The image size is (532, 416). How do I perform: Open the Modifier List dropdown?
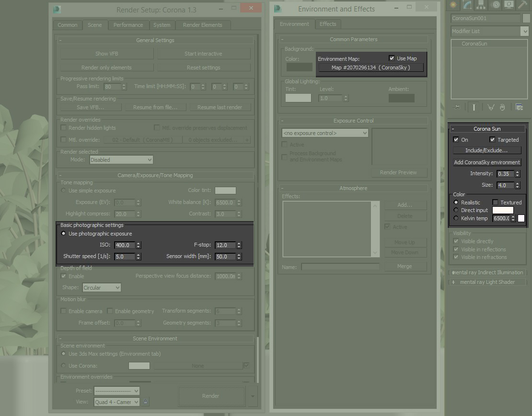(490, 31)
